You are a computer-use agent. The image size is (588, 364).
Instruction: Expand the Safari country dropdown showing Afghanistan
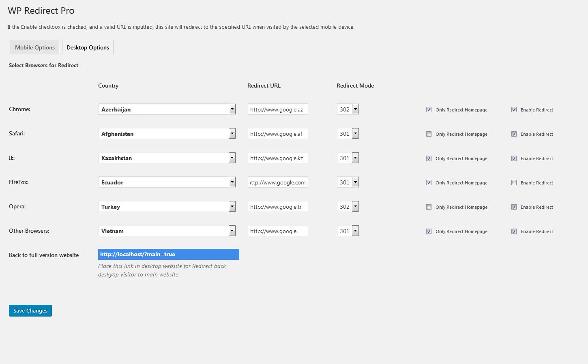(x=167, y=134)
